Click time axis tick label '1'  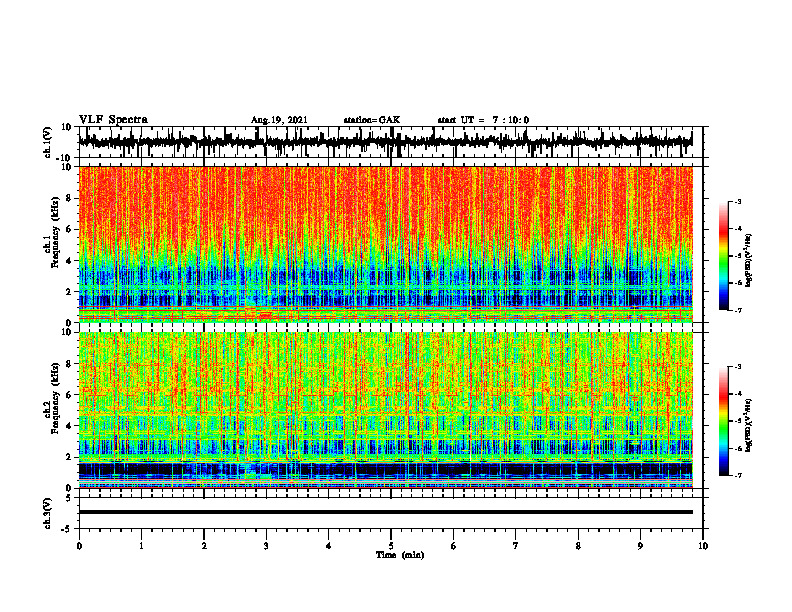coord(141,546)
